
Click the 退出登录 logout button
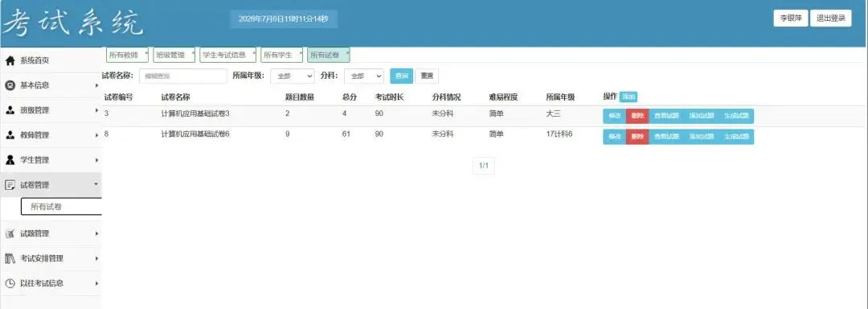point(831,19)
